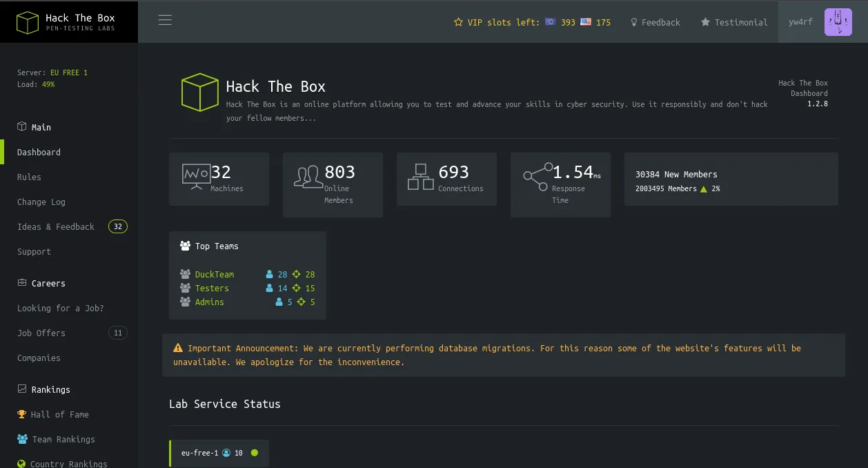Click the Connections network icon
The height and width of the screenshot is (468, 868).
pyautogui.click(x=420, y=177)
